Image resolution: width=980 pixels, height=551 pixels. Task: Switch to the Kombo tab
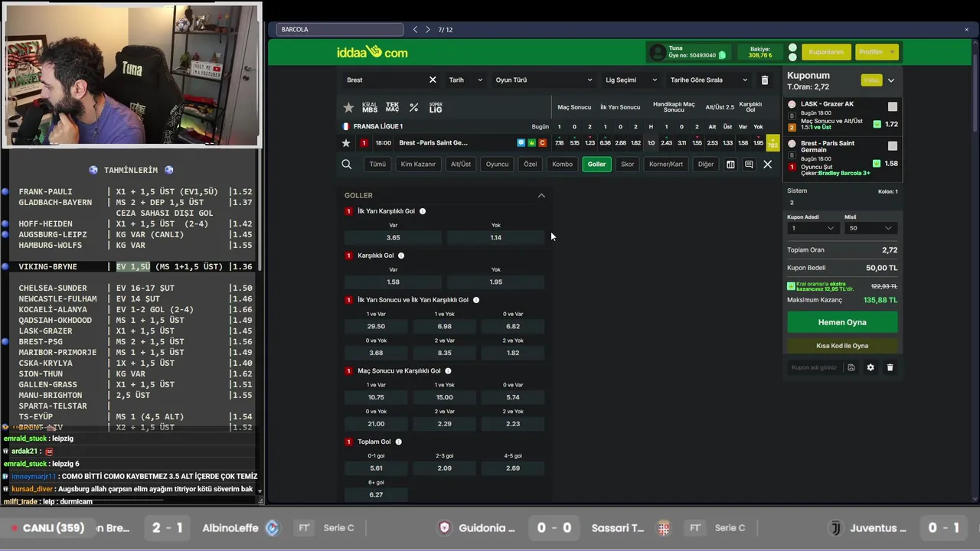coord(562,164)
